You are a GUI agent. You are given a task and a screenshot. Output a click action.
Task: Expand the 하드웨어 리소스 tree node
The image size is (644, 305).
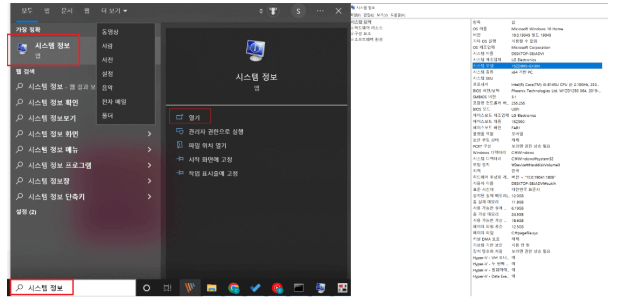(x=352, y=28)
